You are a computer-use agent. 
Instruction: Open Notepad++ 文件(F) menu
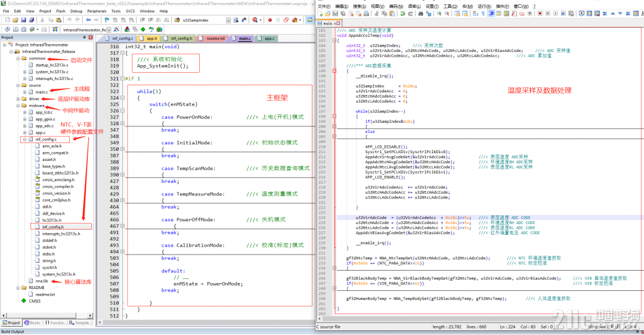[x=324, y=6]
